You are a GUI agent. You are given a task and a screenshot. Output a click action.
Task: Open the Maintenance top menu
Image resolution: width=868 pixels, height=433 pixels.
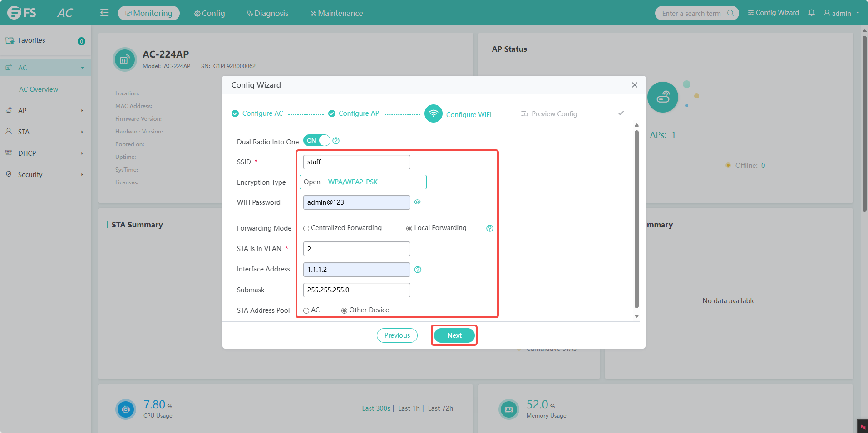click(x=336, y=13)
